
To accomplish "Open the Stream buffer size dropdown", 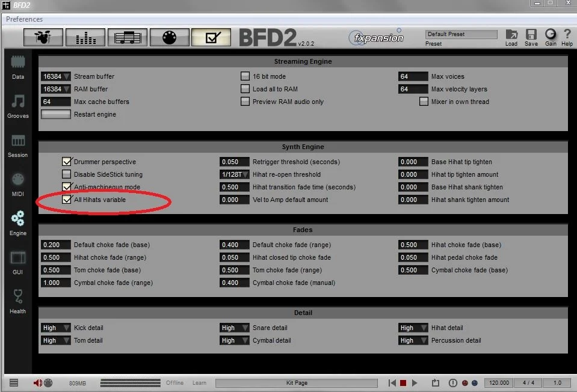I will (x=55, y=76).
